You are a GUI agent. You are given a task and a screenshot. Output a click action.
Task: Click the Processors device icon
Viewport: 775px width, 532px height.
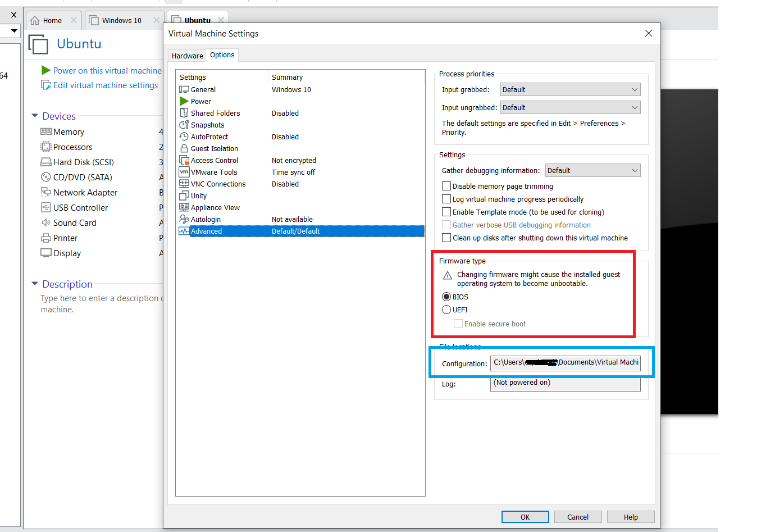[45, 147]
